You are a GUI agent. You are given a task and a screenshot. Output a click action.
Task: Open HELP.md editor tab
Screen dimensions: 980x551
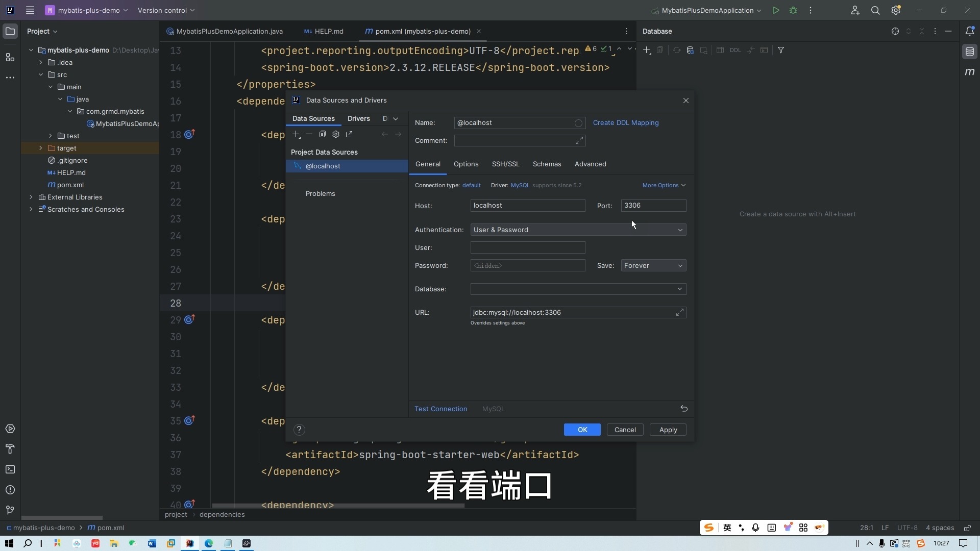[x=324, y=31]
